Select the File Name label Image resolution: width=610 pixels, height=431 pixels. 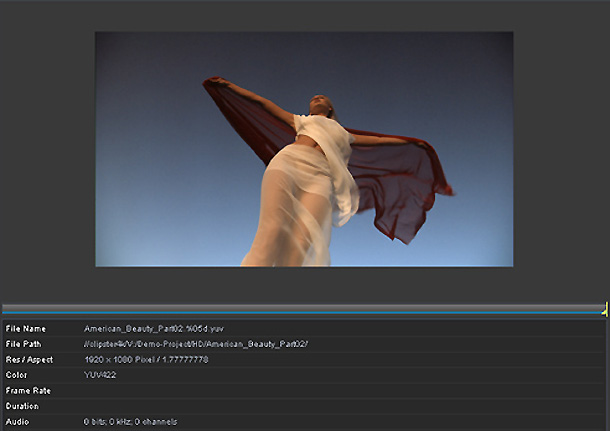click(26, 328)
